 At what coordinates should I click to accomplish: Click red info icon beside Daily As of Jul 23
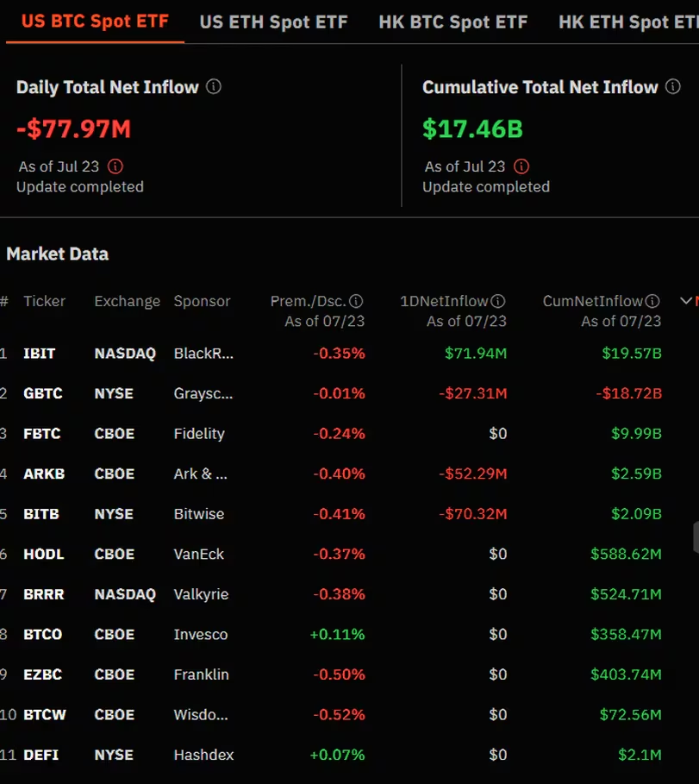(115, 166)
